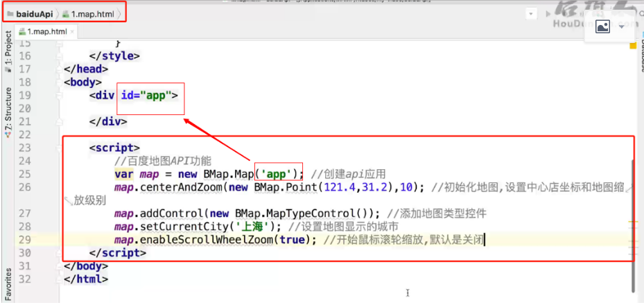Close the 1.map.html editor tab
The width and height of the screenshot is (644, 305).
[x=72, y=32]
